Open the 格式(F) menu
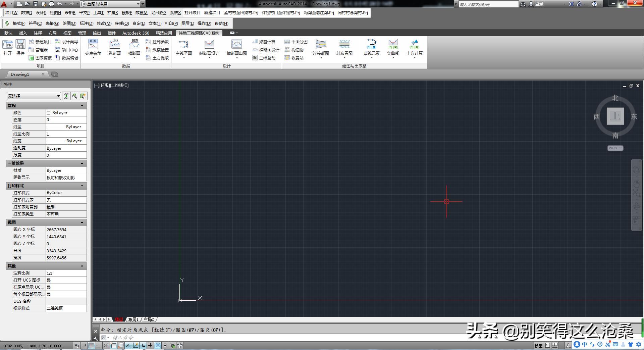644x350 pixels. [19, 23]
